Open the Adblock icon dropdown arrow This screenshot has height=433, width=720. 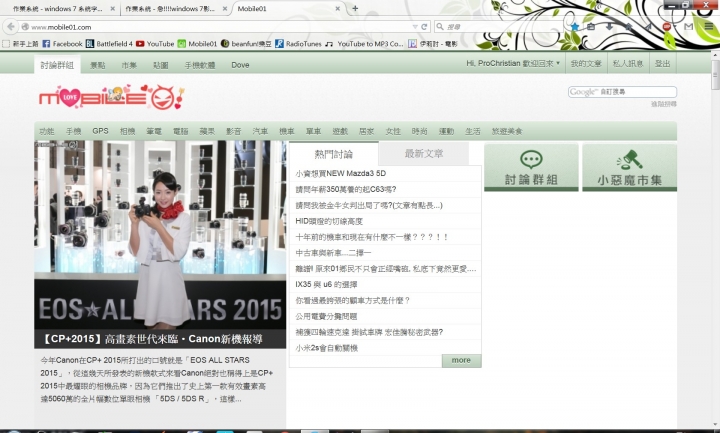click(x=675, y=27)
